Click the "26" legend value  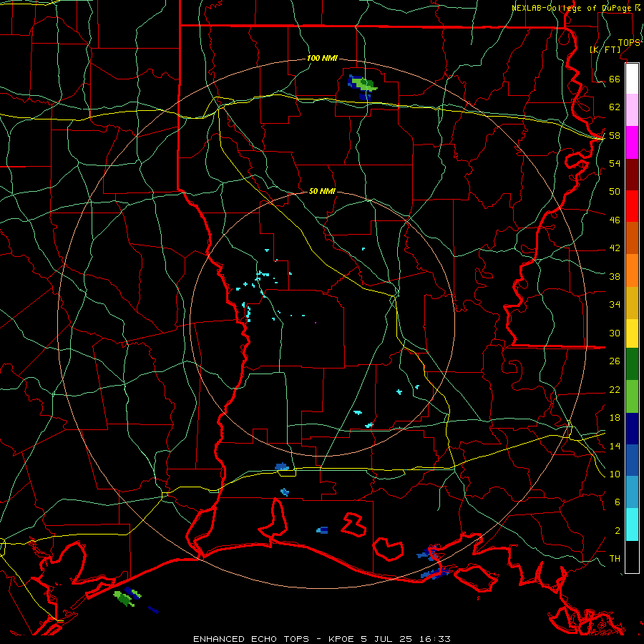coord(615,361)
